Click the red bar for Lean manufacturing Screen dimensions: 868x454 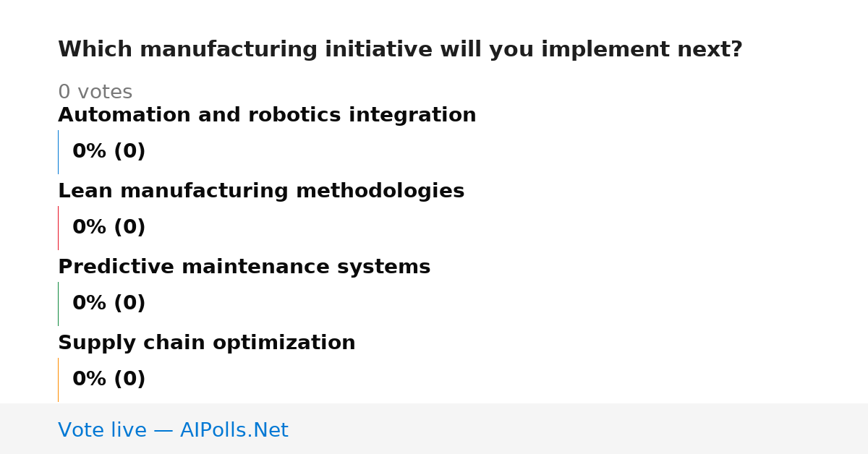pos(58,228)
